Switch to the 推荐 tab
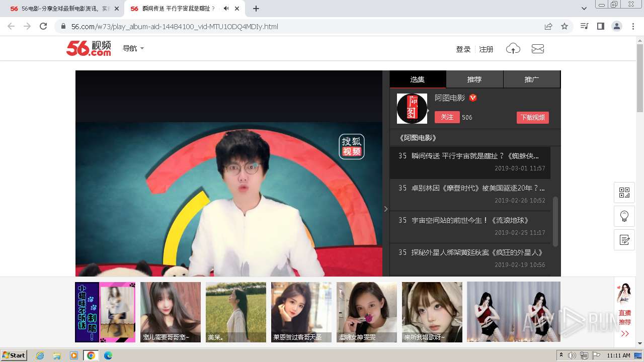This screenshot has height=362, width=644. click(474, 79)
